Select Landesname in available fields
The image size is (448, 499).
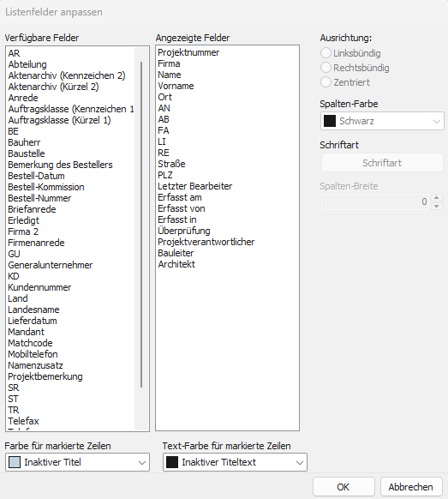click(x=33, y=310)
